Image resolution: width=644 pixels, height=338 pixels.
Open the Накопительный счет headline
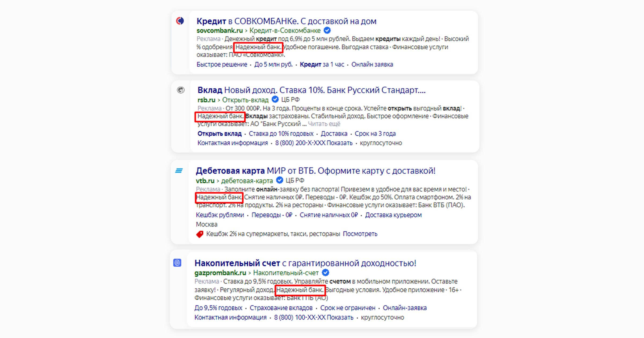pyautogui.click(x=305, y=263)
